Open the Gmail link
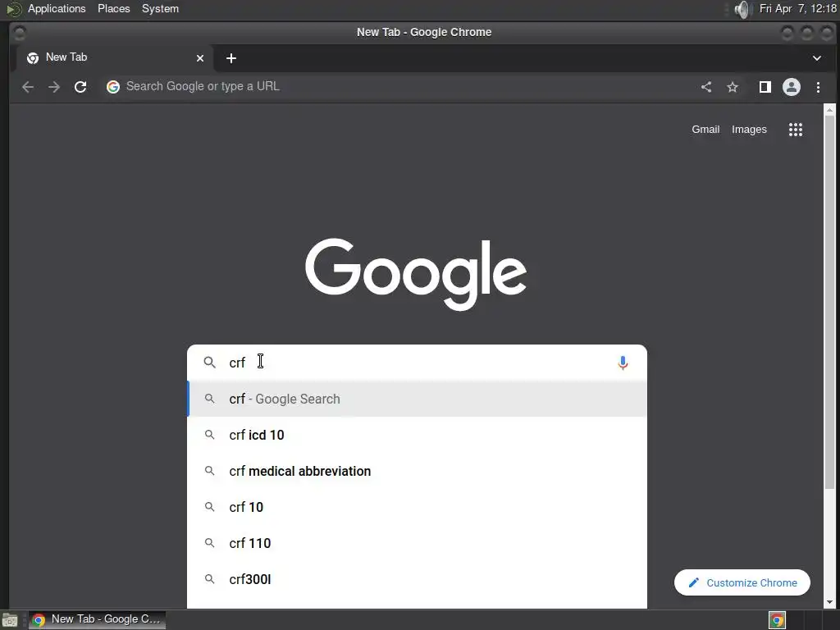 (705, 129)
